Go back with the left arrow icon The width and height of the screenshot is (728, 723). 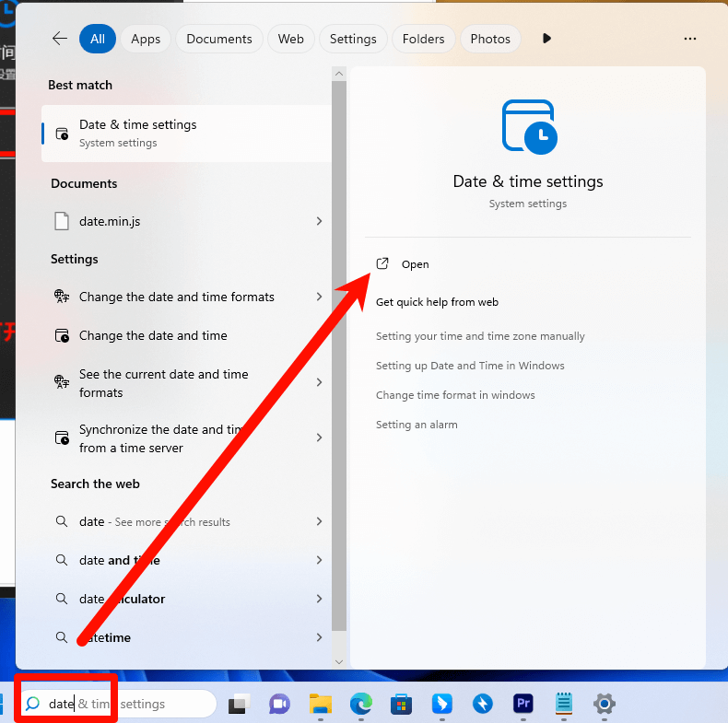(60, 39)
